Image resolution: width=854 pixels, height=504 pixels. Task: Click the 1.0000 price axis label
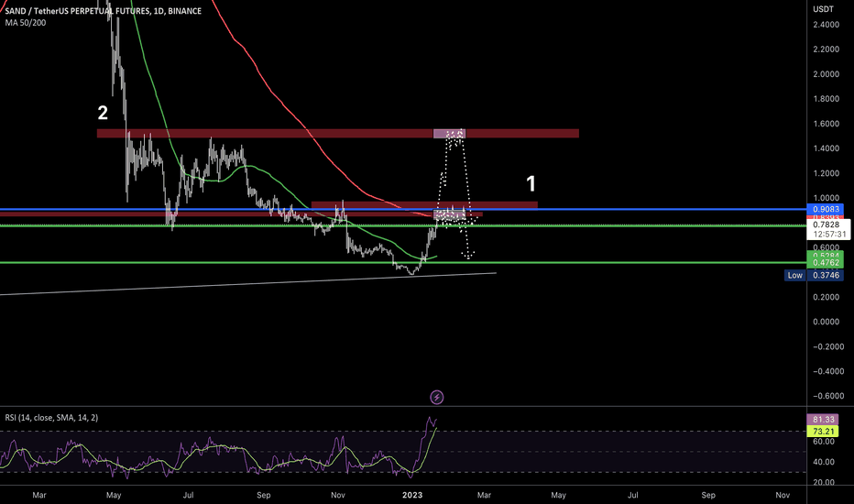[x=826, y=198]
